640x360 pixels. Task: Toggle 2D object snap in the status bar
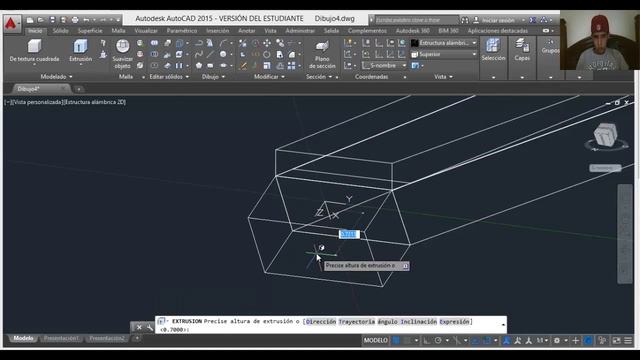pos(487,340)
